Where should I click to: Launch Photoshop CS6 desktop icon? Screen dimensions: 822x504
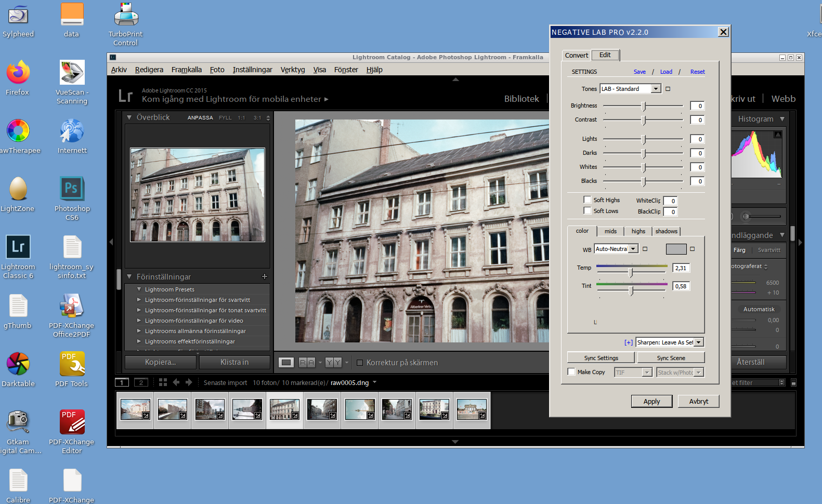click(72, 198)
